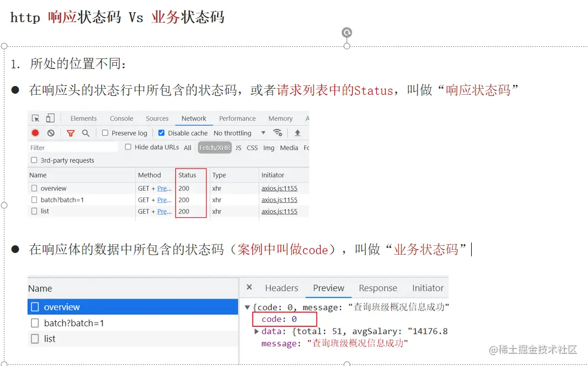Open the Elements tab
This screenshot has width=588, height=366.
83,119
